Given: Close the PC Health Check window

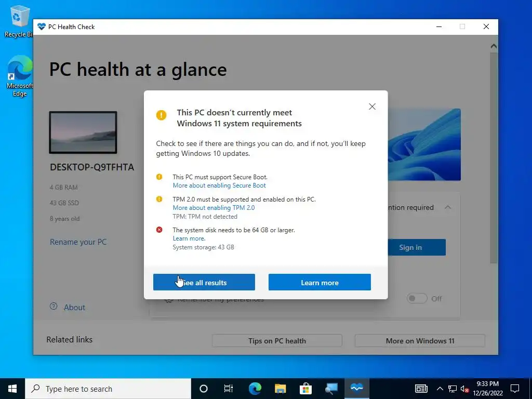Looking at the screenshot, I should 486,27.
